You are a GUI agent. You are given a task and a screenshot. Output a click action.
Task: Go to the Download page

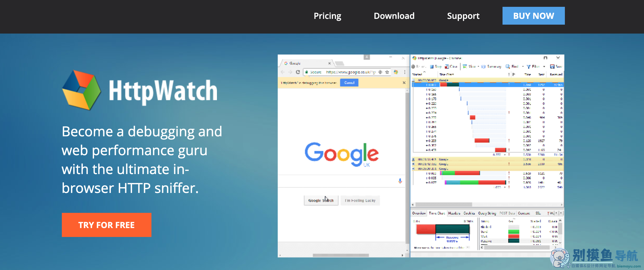pyautogui.click(x=394, y=16)
